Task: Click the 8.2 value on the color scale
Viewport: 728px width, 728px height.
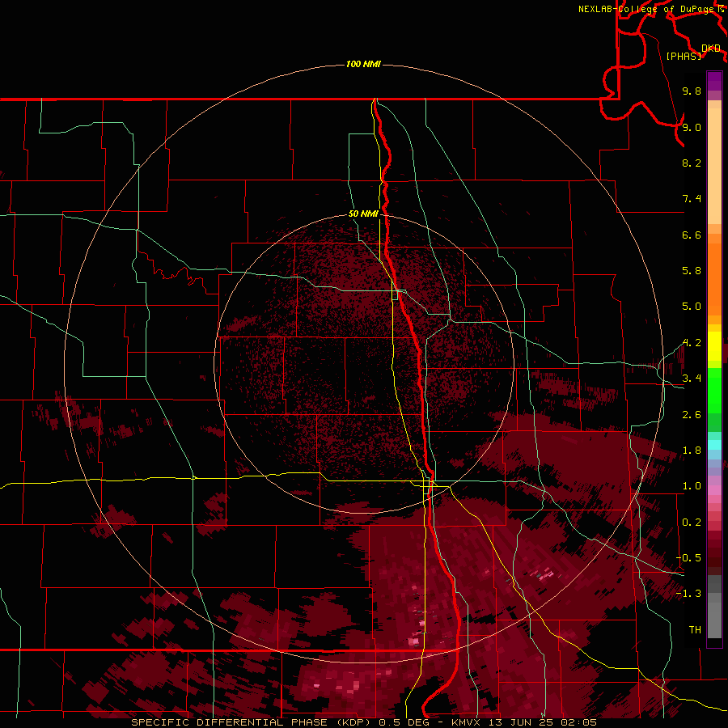Action: [x=692, y=163]
